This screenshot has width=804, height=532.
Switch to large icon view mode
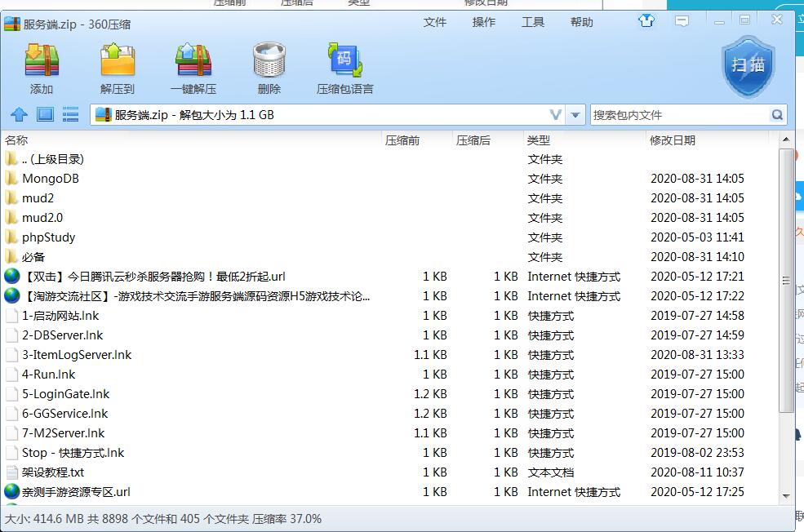click(x=45, y=115)
